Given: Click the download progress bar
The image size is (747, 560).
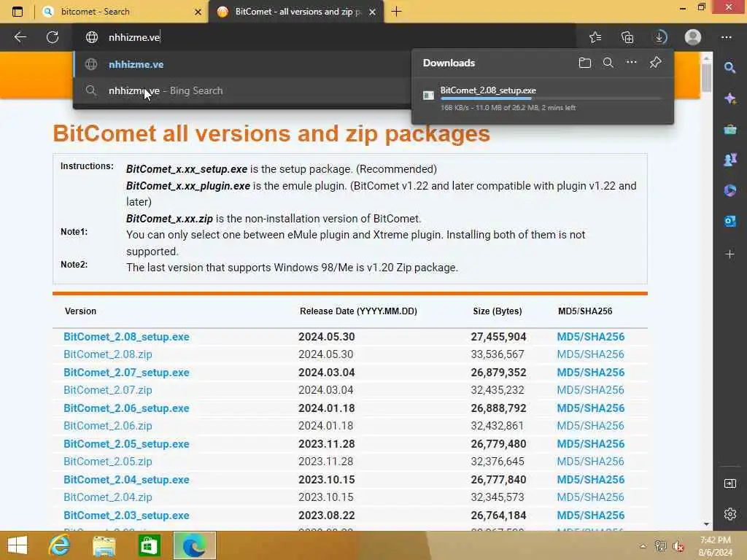Looking at the screenshot, I should coord(551,98).
